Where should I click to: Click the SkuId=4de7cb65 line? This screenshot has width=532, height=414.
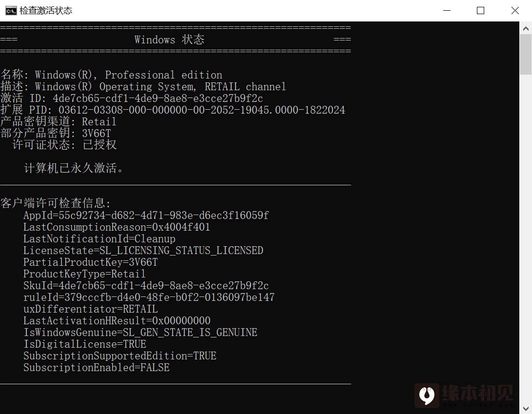(x=146, y=285)
